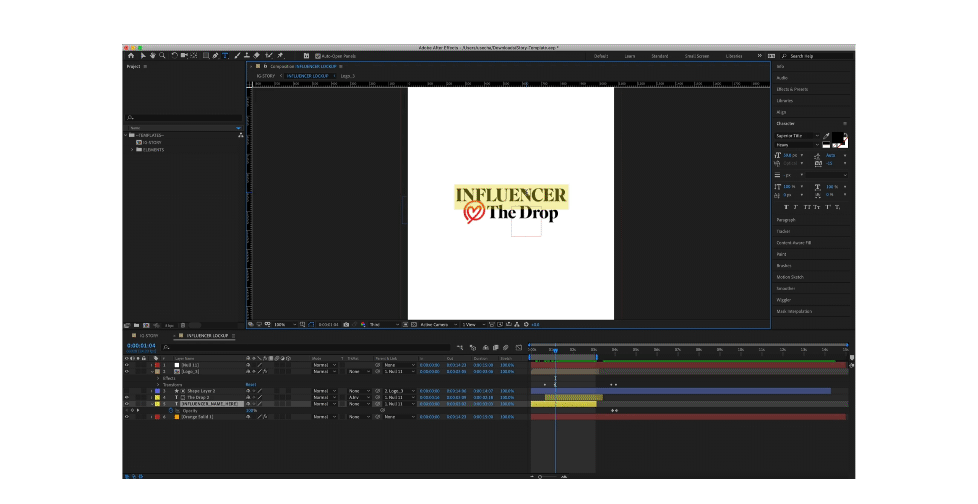This screenshot has width=978, height=504.
Task: Click Reset beside Transform
Action: [x=251, y=384]
